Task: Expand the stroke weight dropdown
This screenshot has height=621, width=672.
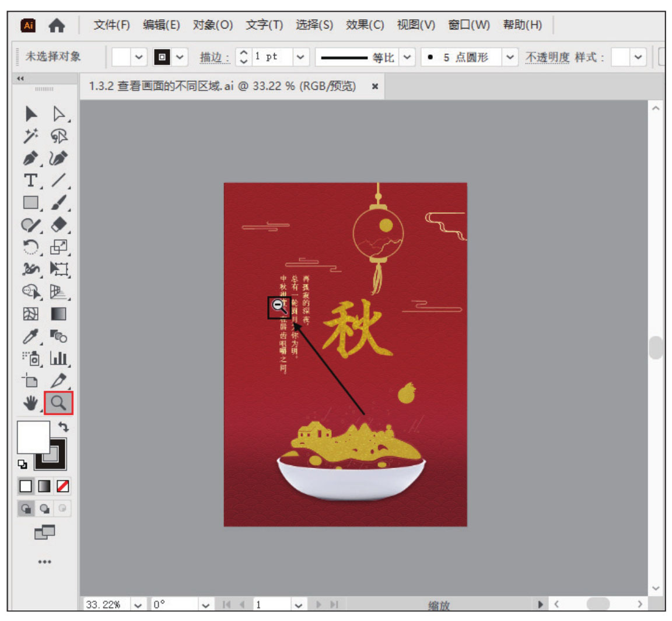Action: click(x=300, y=57)
